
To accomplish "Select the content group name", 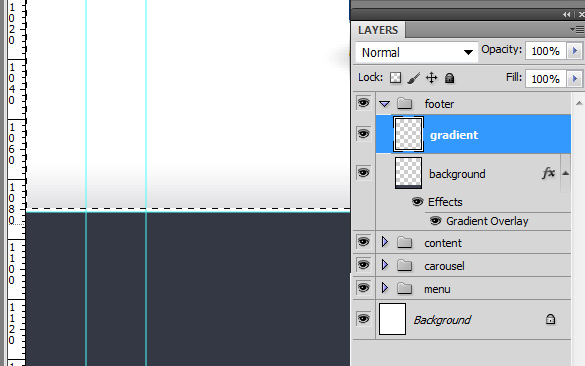I will pos(443,243).
